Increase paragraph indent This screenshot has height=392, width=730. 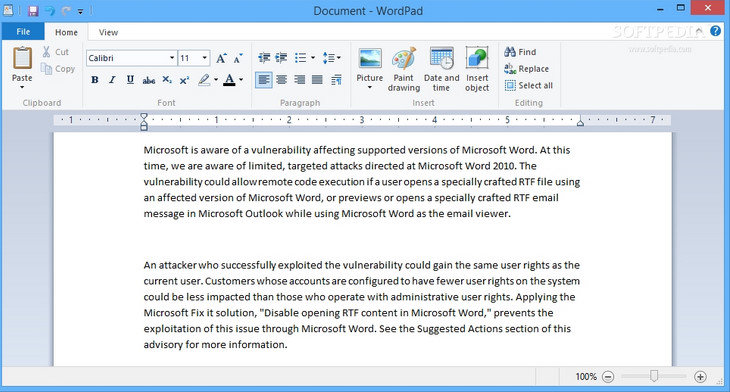coord(281,58)
